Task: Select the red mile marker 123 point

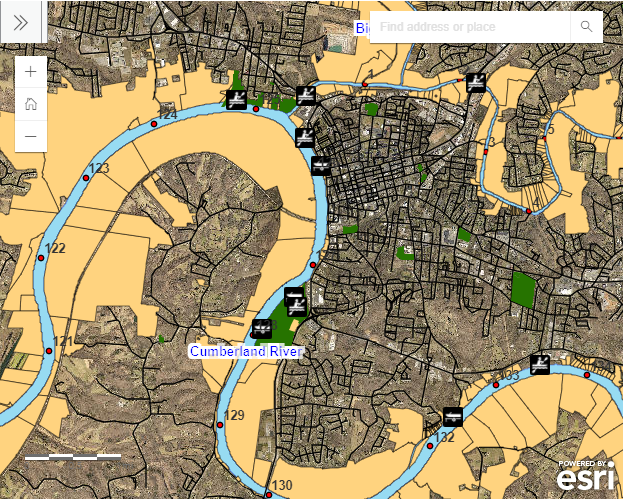Action: tap(87, 177)
